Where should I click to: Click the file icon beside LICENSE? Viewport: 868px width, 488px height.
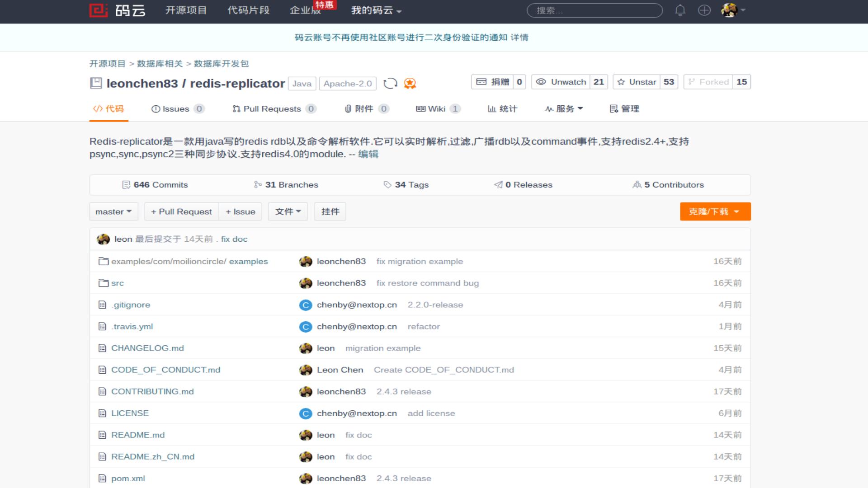[x=102, y=413]
